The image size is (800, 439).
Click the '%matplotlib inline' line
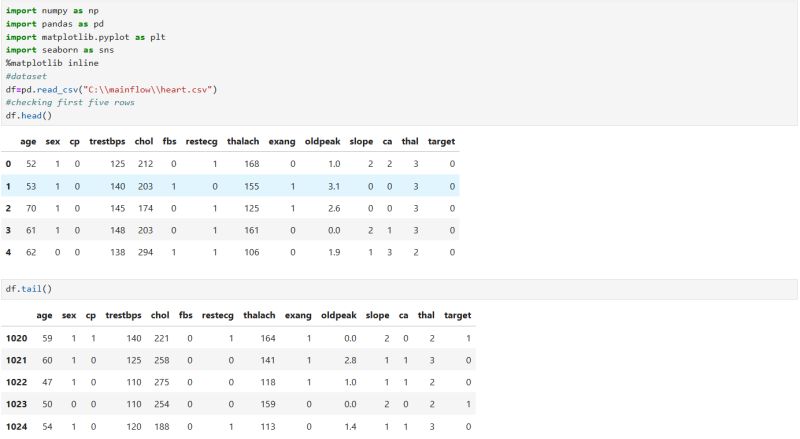[52, 63]
